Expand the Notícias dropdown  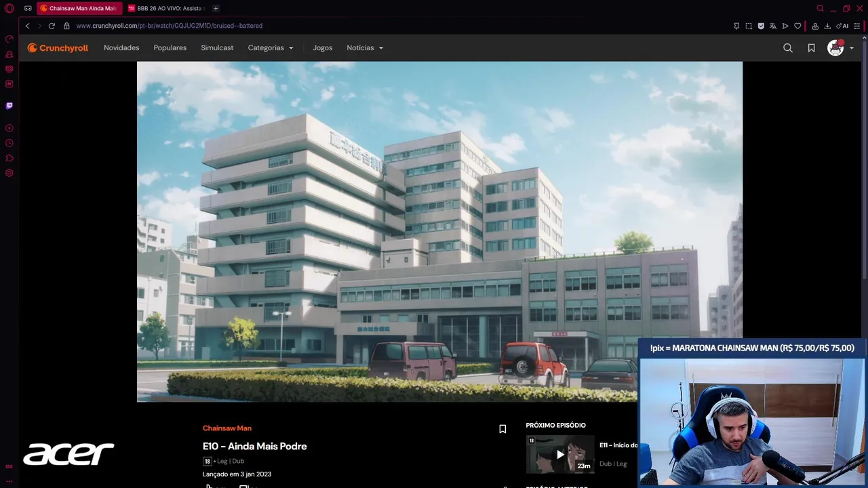tap(365, 48)
